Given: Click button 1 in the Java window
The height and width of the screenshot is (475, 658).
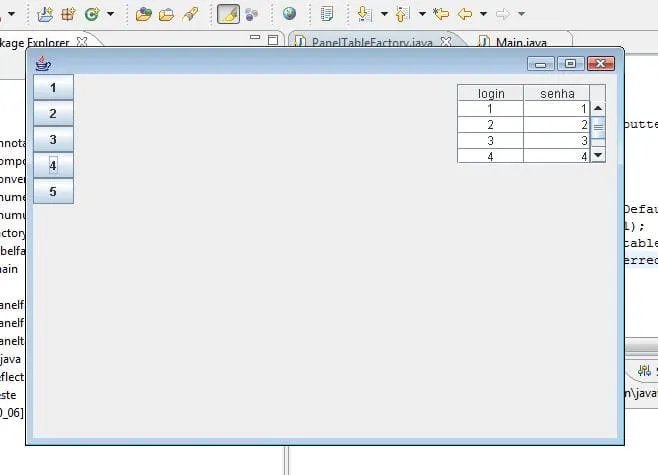Looking at the screenshot, I should [53, 87].
